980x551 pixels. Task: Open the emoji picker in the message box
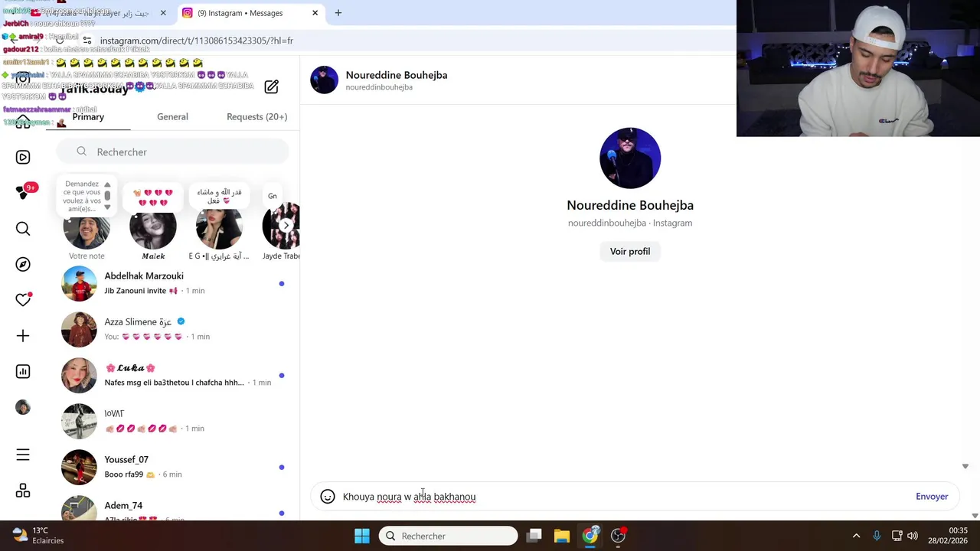pos(328,497)
